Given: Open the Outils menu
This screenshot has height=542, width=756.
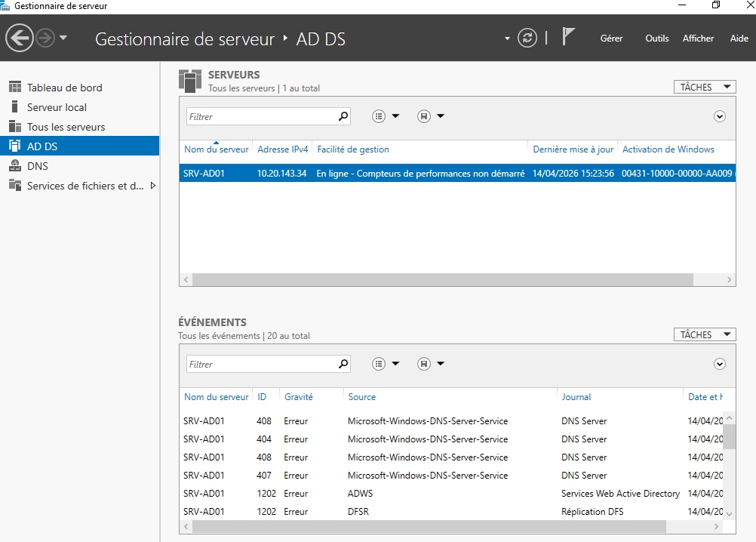Looking at the screenshot, I should coord(657,38).
